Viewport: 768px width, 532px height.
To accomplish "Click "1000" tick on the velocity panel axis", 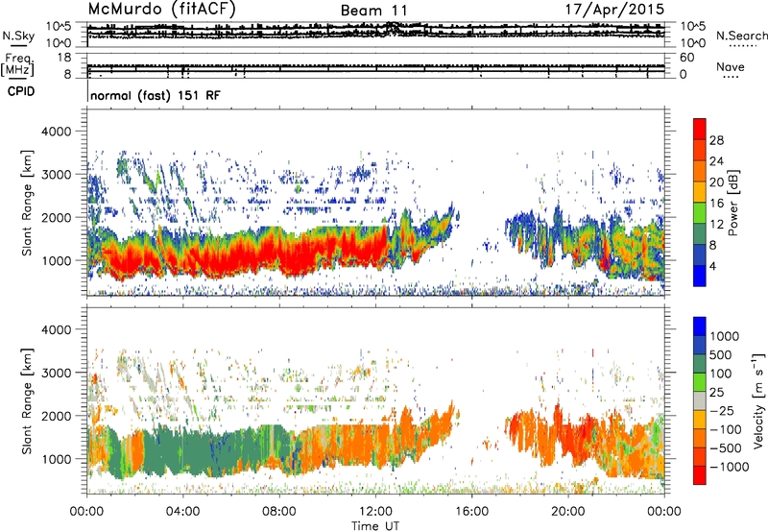I will [x=59, y=459].
